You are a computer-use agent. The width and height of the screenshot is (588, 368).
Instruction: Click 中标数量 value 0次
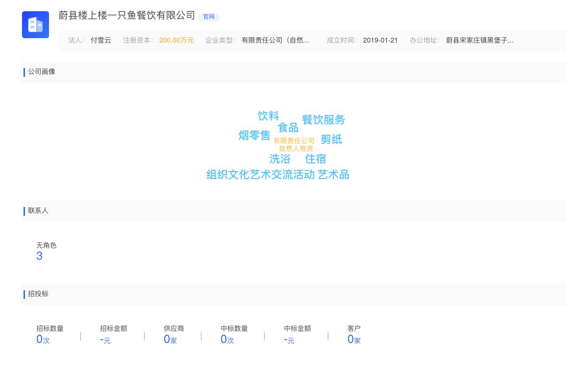click(x=227, y=339)
